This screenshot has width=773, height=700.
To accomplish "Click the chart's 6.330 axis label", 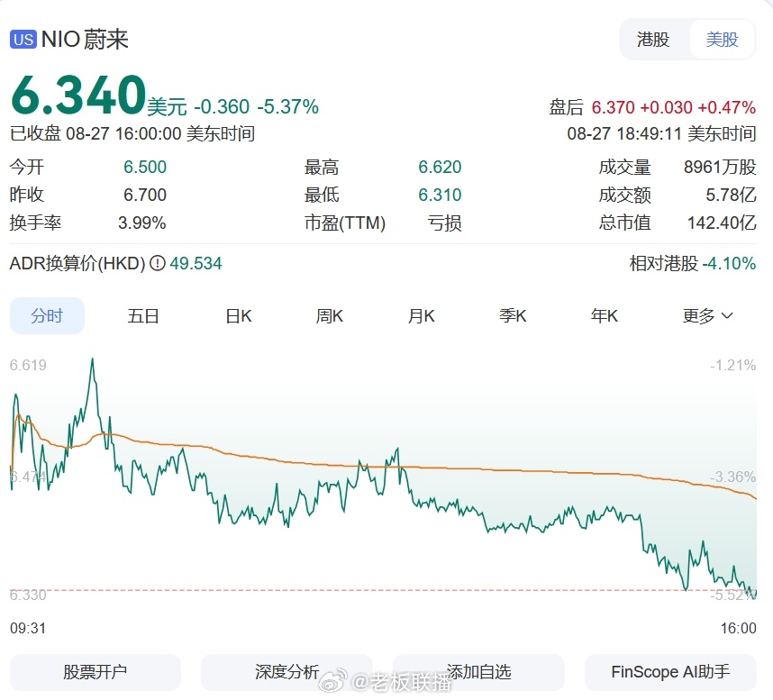I will tap(28, 595).
